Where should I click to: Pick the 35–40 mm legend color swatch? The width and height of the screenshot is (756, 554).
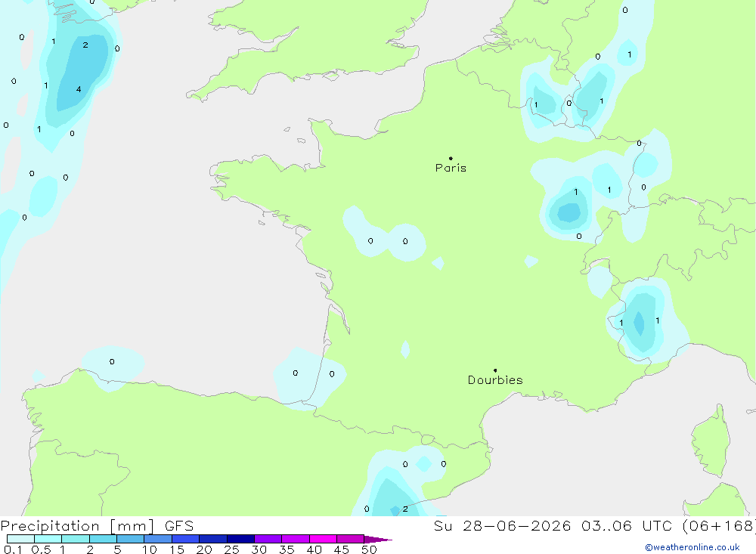point(295,539)
